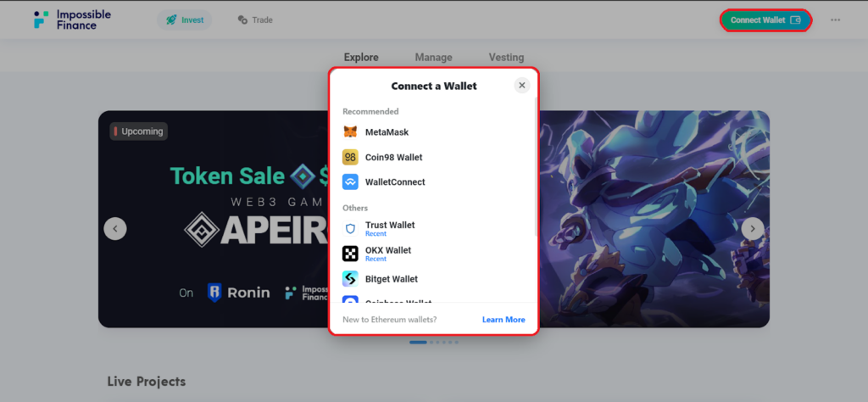This screenshot has width=868, height=402.
Task: Click the rocket icon in Invest
Action: (x=171, y=20)
